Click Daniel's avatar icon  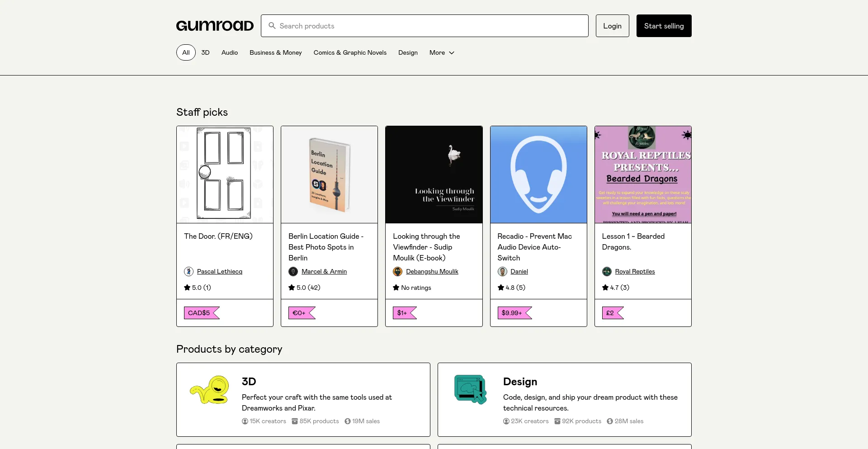(x=502, y=271)
